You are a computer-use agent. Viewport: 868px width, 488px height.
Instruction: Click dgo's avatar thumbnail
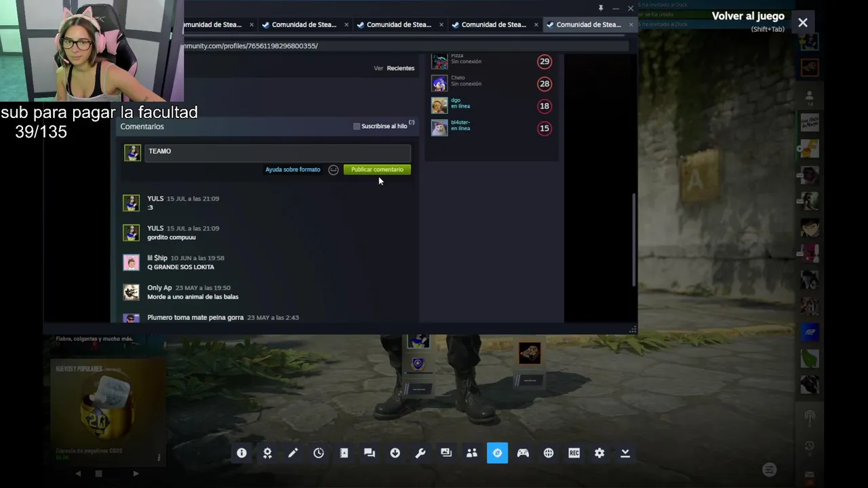tap(439, 106)
